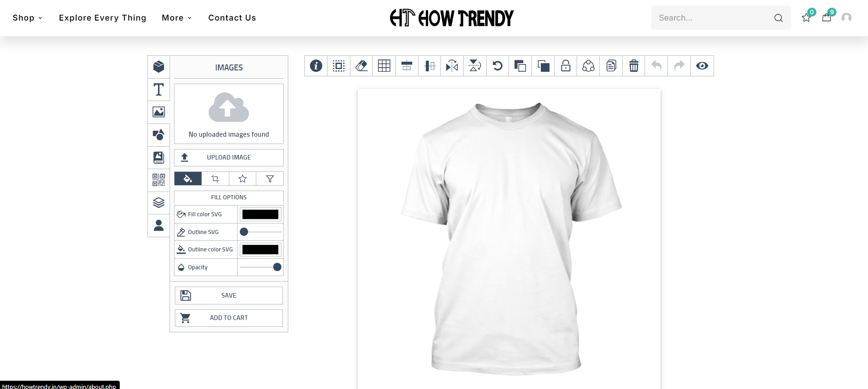This screenshot has width=868, height=389.
Task: Select the star effects tab
Action: 243,179
